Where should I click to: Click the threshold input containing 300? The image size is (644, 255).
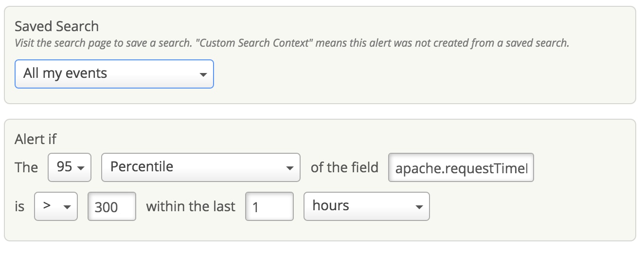coord(111,207)
